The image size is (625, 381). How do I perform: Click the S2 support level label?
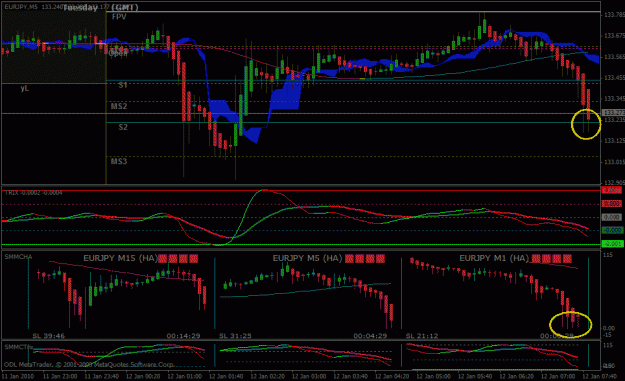click(x=123, y=127)
